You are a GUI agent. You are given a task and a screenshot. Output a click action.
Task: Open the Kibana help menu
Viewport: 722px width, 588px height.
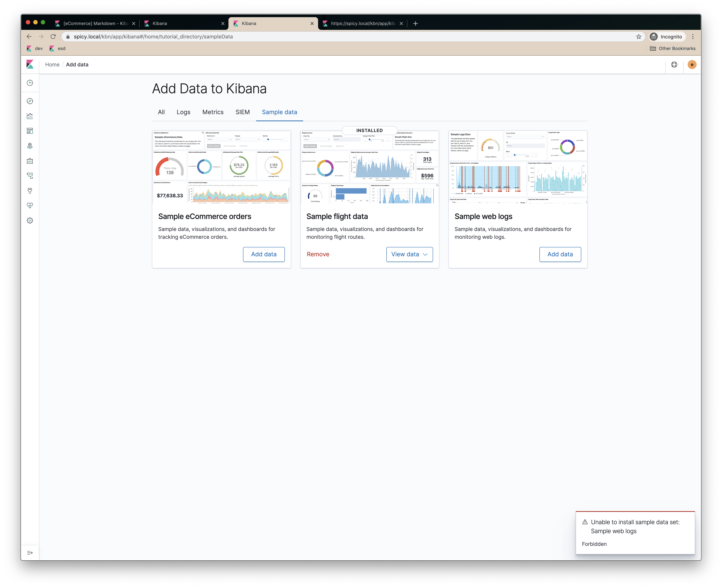click(674, 64)
